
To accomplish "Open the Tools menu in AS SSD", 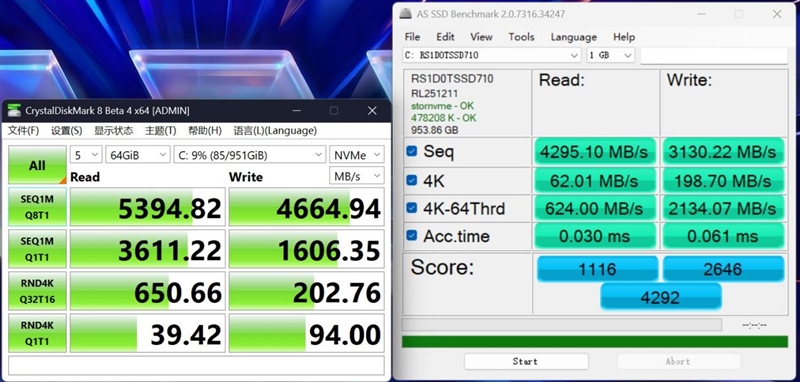I will [x=521, y=37].
